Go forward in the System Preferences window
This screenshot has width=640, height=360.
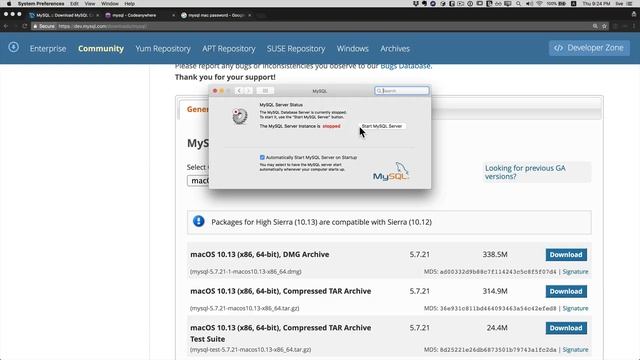[248, 91]
